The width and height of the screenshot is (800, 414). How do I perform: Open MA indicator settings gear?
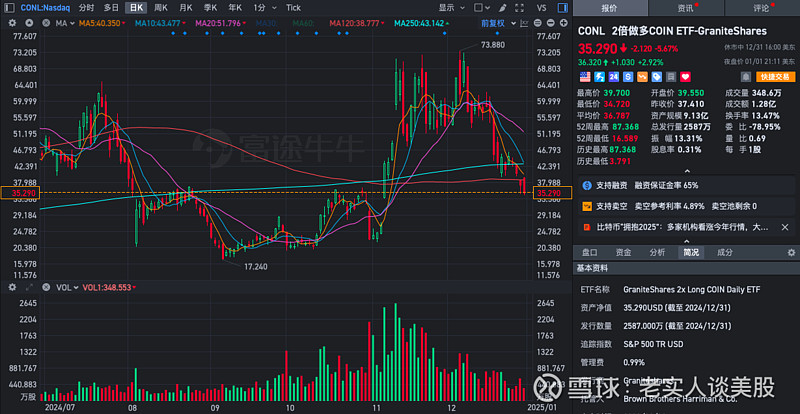[x=13, y=23]
